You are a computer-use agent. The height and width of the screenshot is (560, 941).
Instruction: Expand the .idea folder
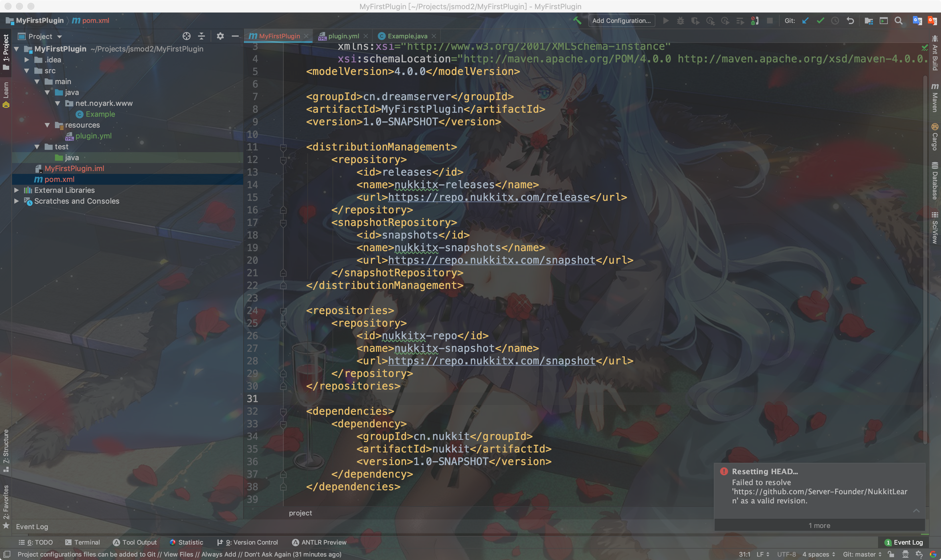coord(27,60)
